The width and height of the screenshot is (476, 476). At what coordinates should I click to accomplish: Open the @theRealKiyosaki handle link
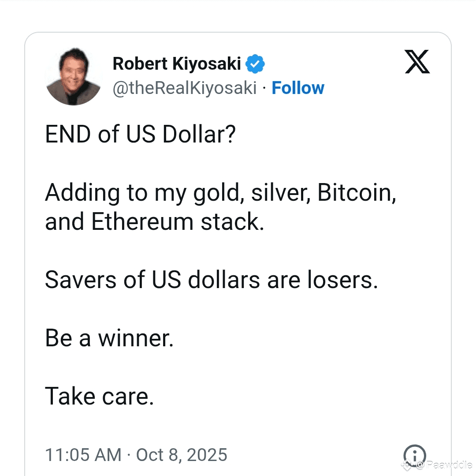click(185, 88)
